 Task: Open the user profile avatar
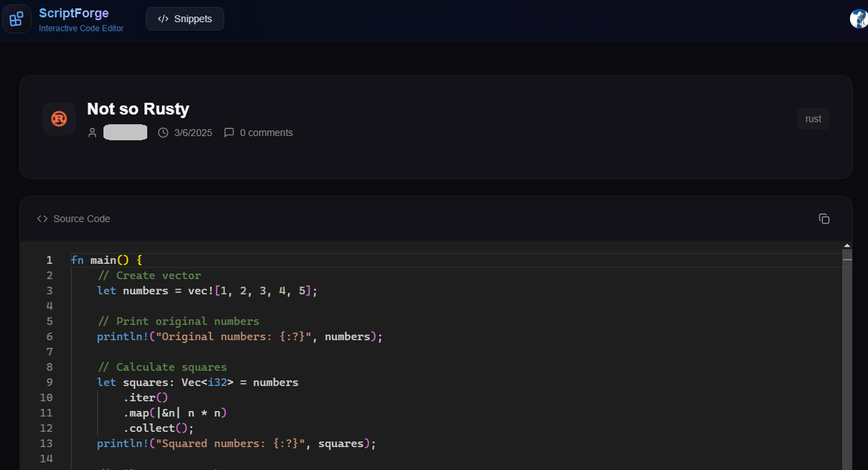[x=859, y=19]
